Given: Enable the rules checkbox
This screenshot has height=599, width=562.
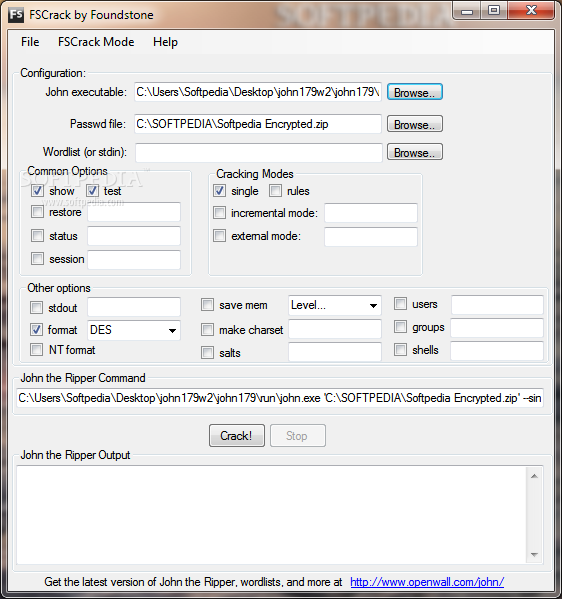Looking at the screenshot, I should click(x=275, y=190).
